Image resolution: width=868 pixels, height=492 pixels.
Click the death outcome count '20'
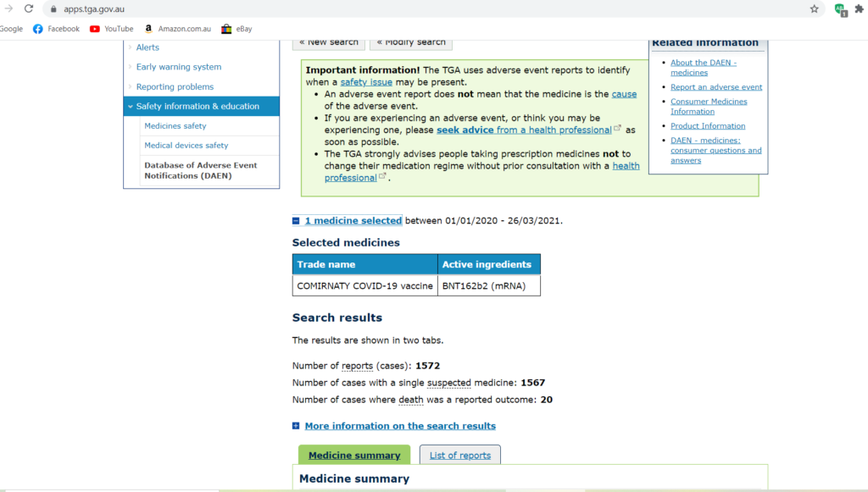coord(547,400)
